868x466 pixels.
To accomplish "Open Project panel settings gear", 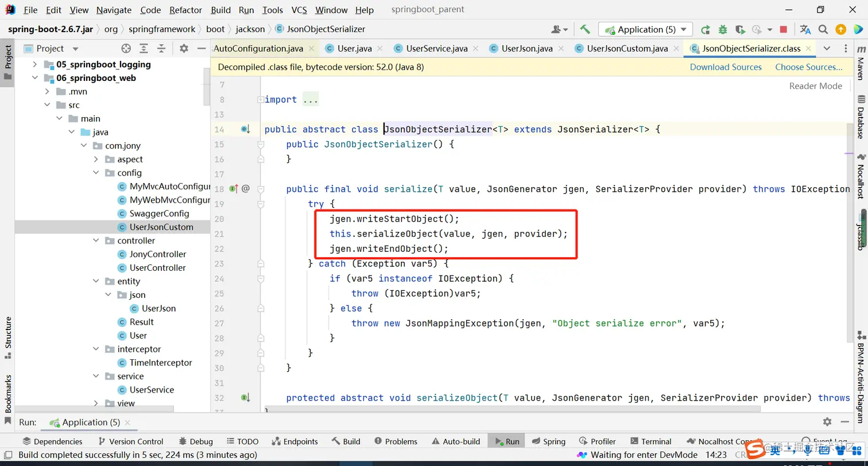I will pyautogui.click(x=184, y=48).
